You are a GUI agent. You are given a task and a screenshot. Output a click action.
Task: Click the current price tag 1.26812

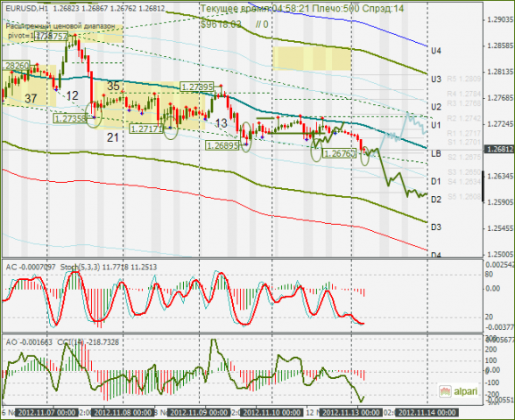tap(499, 150)
